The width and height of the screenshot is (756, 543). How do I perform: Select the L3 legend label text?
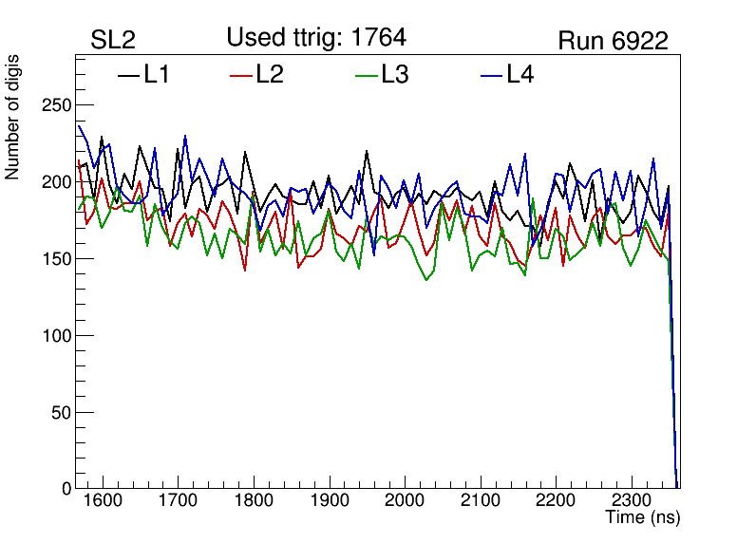(x=395, y=74)
